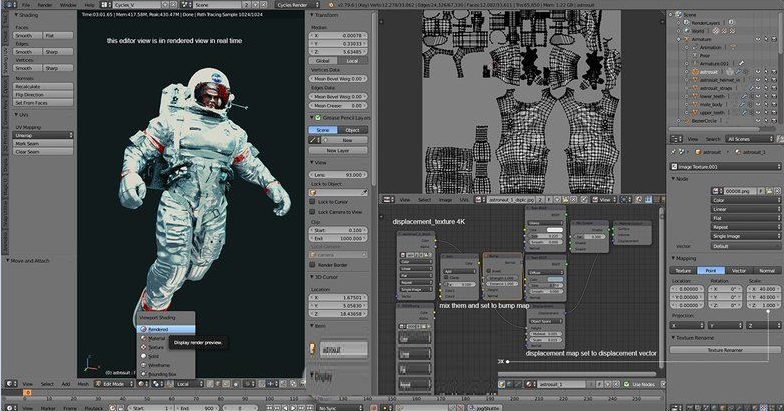Image resolution: width=784 pixels, height=411 pixels.
Task: Switch mapping type to Vector tab
Action: pyautogui.click(x=738, y=270)
